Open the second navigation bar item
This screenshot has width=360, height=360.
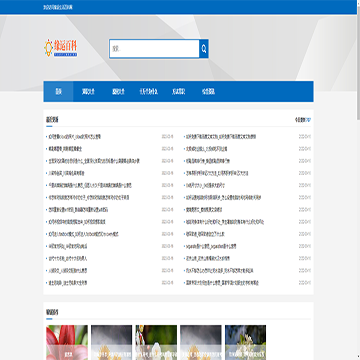point(88,92)
